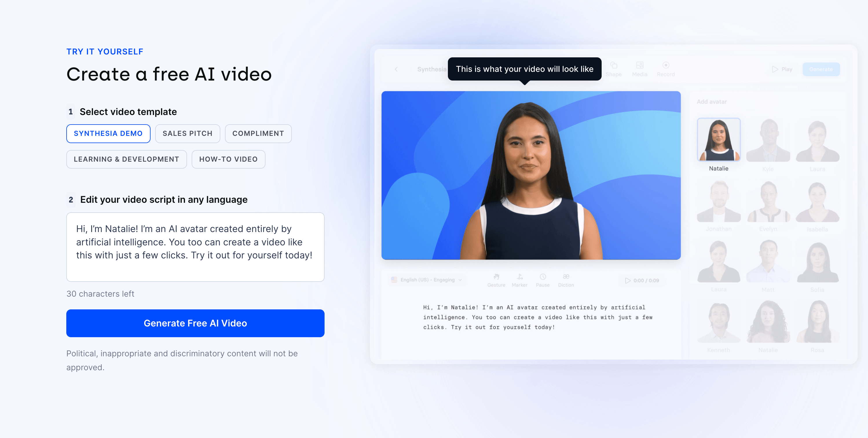The height and width of the screenshot is (438, 868).
Task: Select the HOW-TO VIDEO template
Action: 228,159
